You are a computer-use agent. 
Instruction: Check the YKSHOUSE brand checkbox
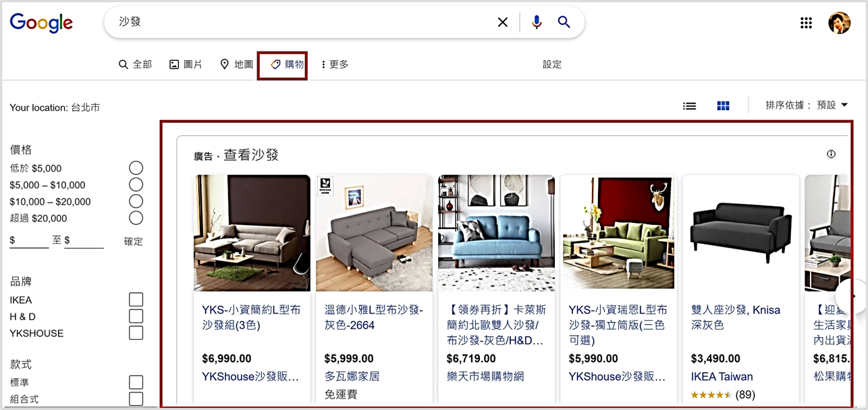(136, 333)
